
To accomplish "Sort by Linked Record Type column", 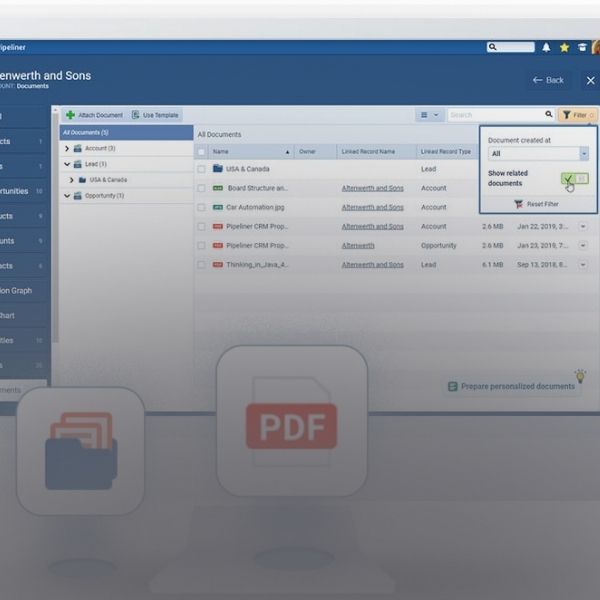I will [x=447, y=152].
